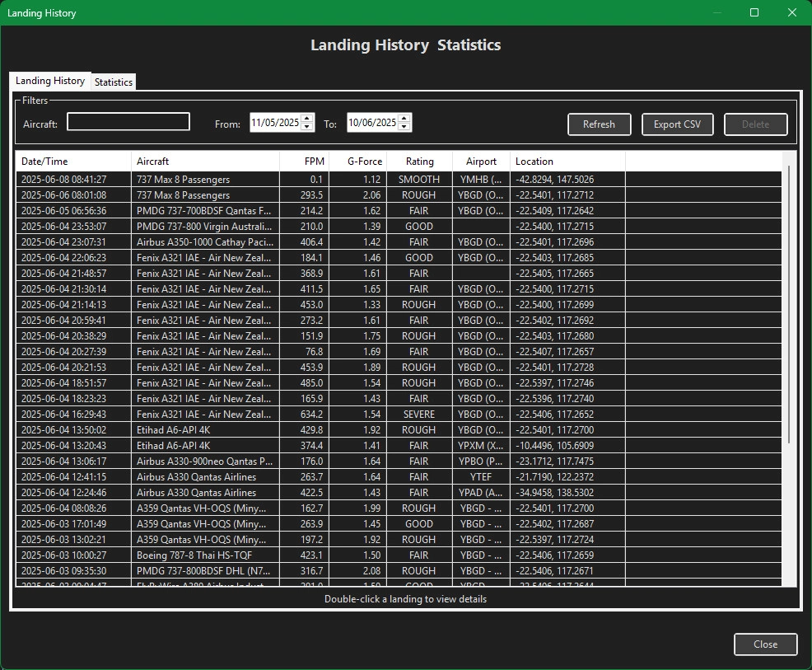Close the dialog with the Close button
The width and height of the screenshot is (812, 670).
click(x=765, y=644)
